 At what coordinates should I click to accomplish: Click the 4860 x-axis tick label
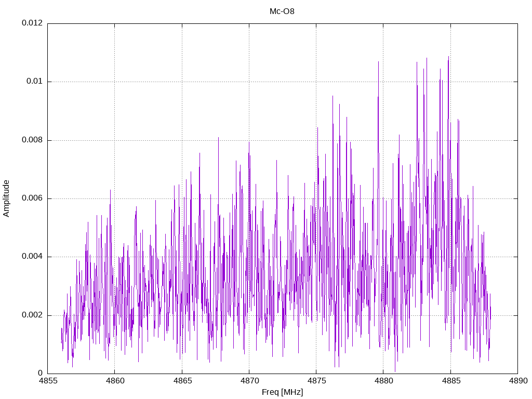(115, 381)
